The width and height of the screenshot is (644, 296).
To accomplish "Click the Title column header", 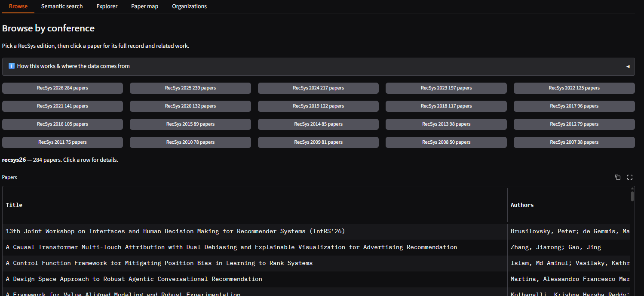I will [x=255, y=205].
